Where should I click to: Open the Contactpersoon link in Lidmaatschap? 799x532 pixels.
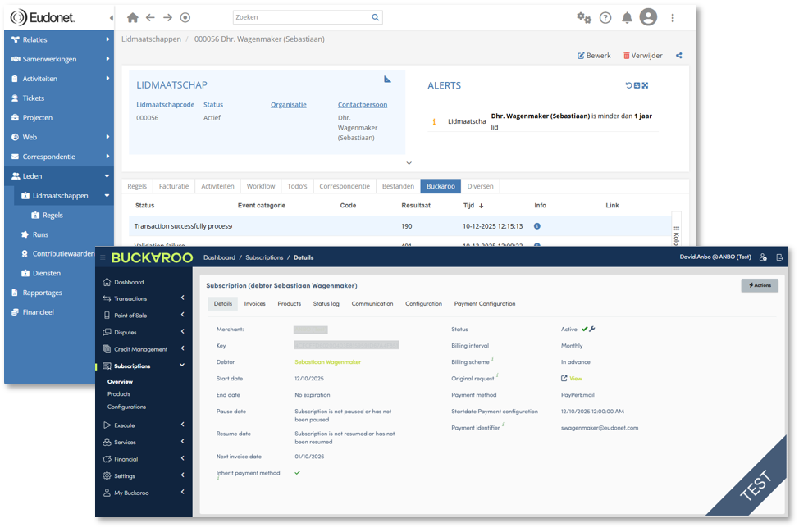[x=362, y=105]
